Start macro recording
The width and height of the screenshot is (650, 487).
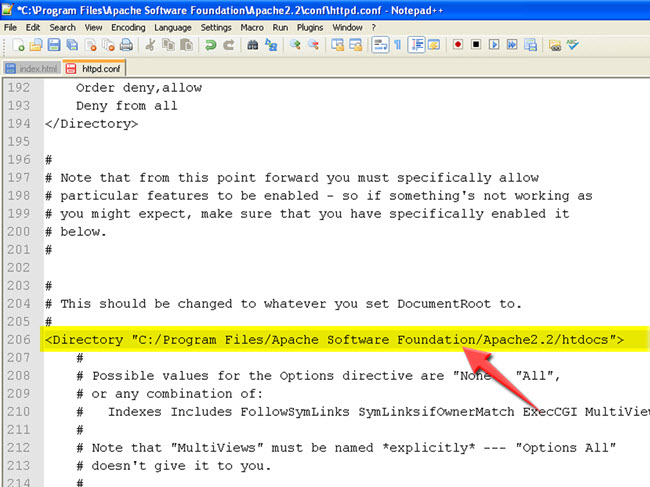458,44
